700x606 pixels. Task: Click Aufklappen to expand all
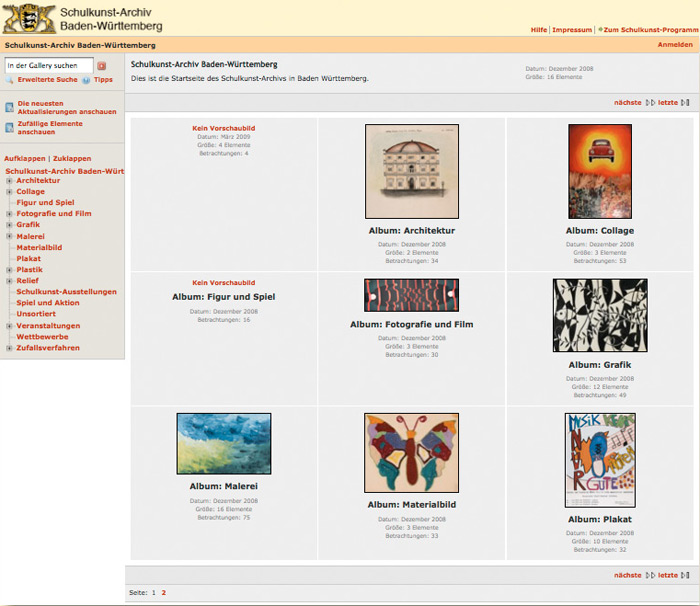[24, 158]
